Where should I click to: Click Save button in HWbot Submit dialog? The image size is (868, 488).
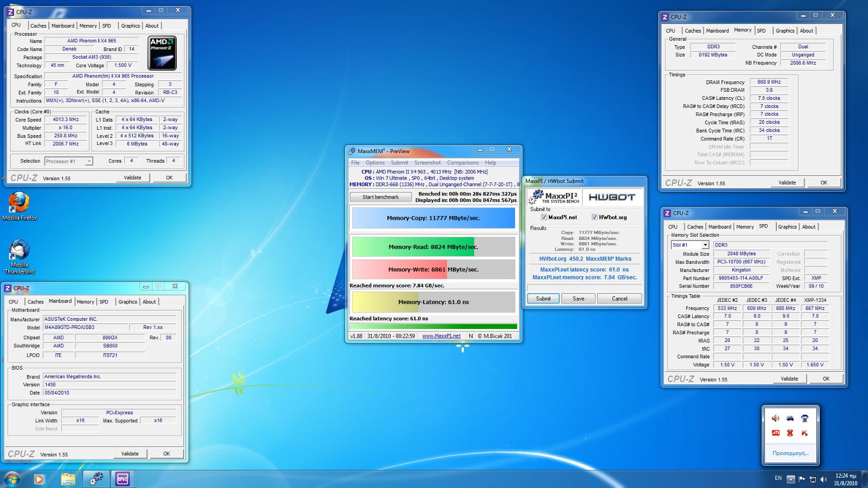(x=578, y=299)
